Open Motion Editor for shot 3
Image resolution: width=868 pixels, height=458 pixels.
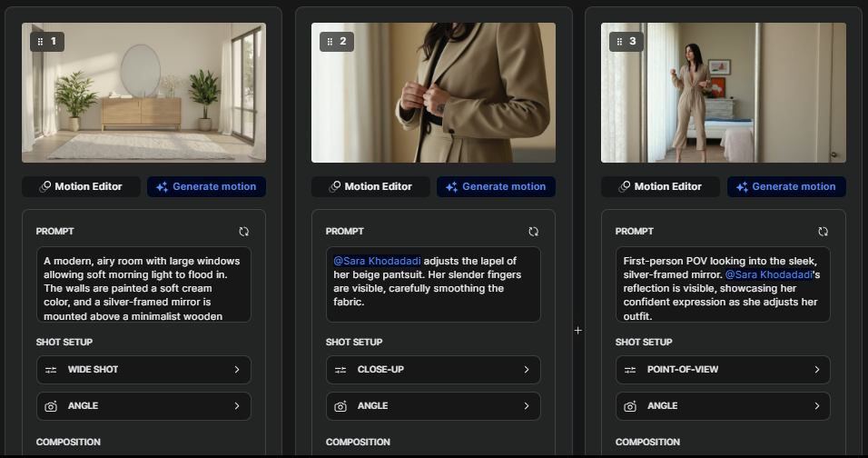coord(660,186)
